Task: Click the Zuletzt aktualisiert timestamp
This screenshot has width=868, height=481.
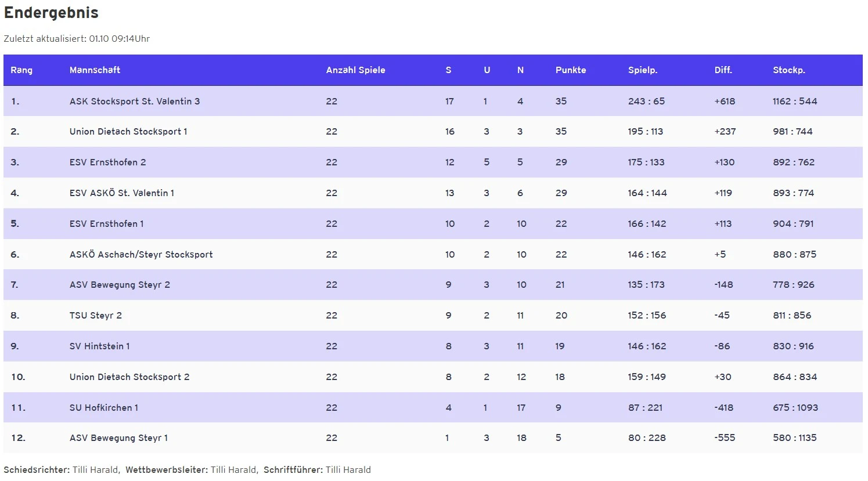Action: coord(77,39)
